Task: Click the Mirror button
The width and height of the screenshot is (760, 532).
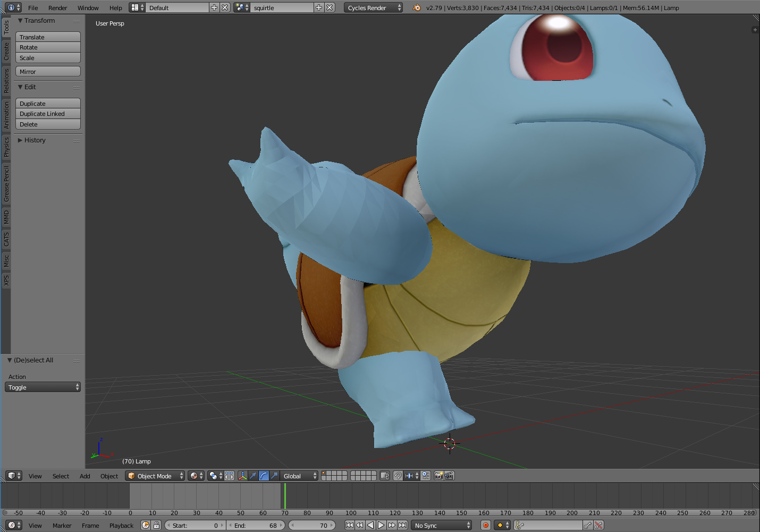Action: tap(48, 71)
